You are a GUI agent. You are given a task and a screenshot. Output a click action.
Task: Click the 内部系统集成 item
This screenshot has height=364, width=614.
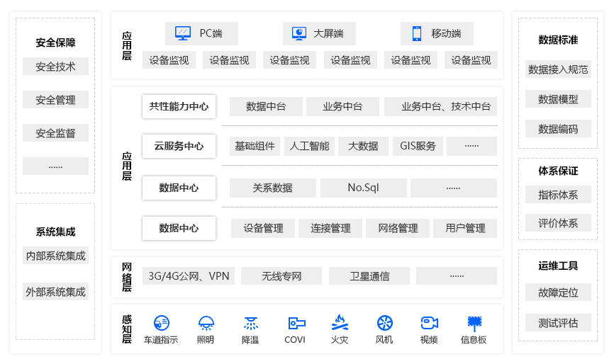(55, 256)
